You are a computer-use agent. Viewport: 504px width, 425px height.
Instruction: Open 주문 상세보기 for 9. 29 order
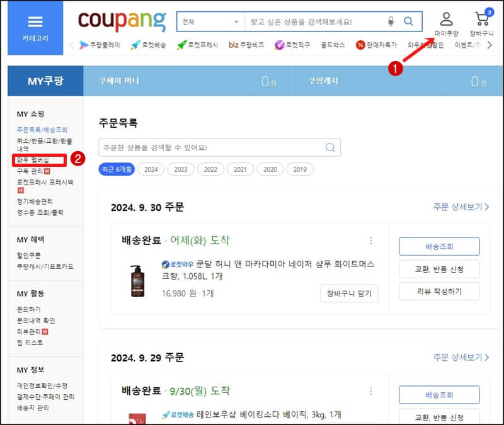(x=461, y=357)
